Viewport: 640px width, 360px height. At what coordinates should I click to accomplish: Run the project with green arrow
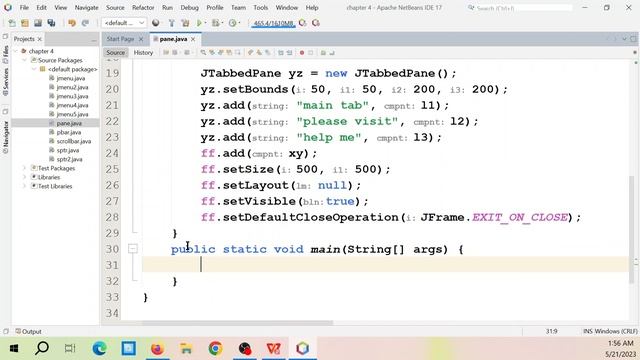[199, 23]
